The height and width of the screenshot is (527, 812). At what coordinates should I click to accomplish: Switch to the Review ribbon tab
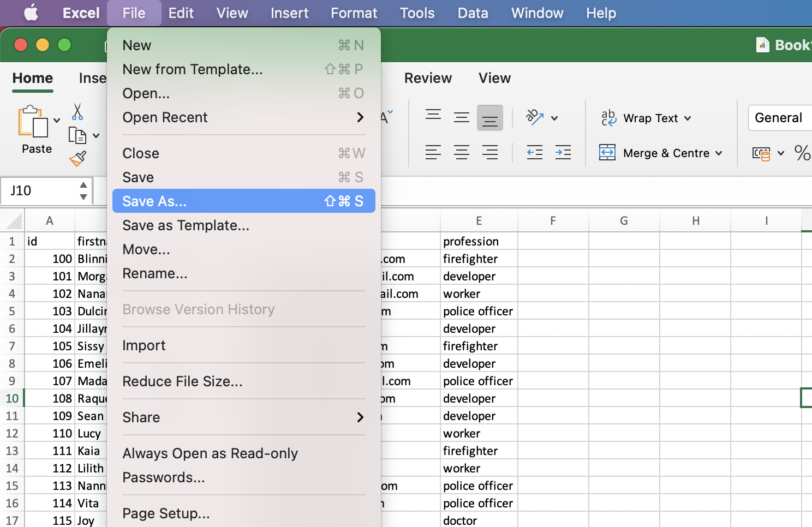(428, 79)
